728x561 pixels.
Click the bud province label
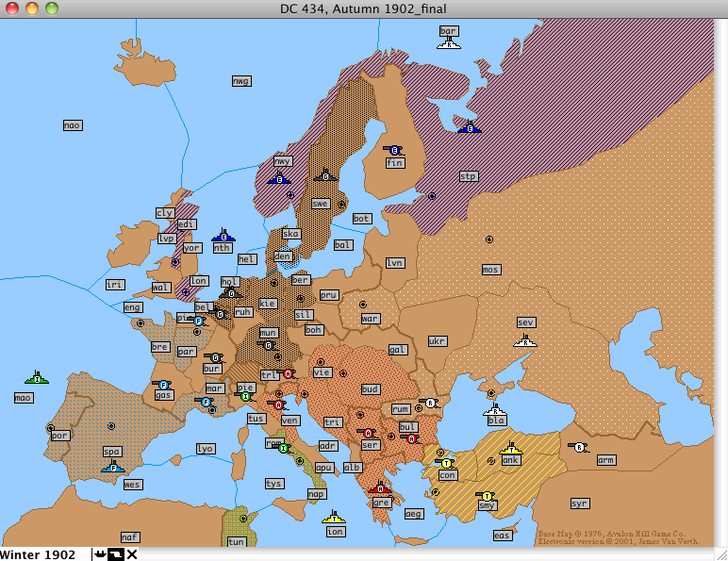tap(371, 389)
